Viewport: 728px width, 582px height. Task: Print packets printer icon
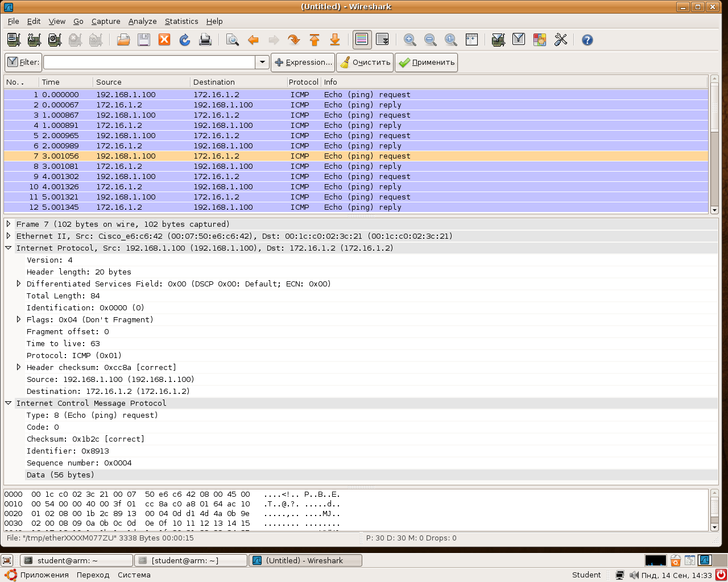205,40
